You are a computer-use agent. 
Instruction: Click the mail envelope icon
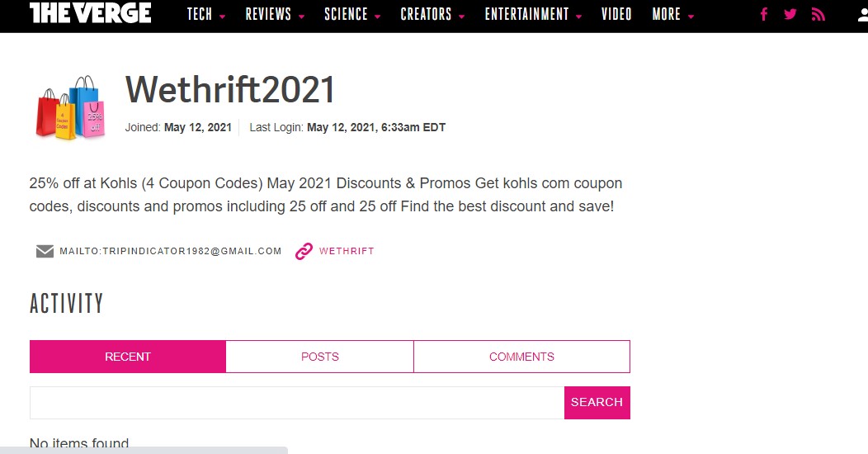(45, 251)
